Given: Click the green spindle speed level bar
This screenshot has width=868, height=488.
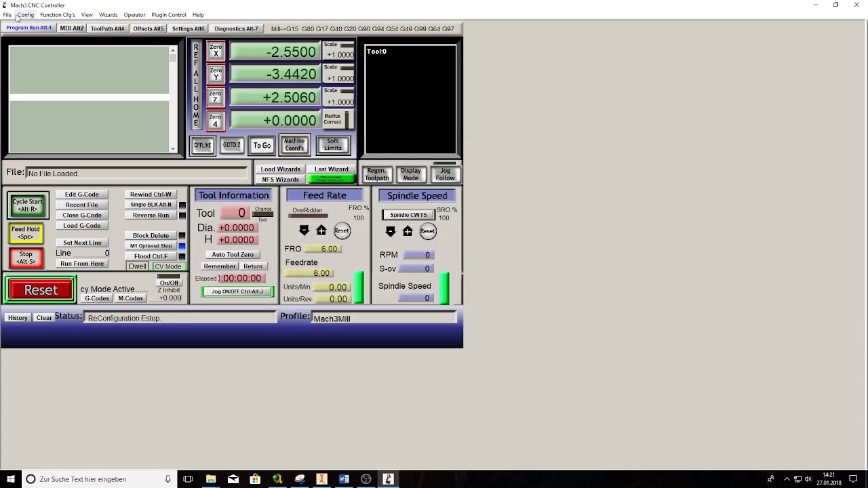Looking at the screenshot, I should point(445,288).
